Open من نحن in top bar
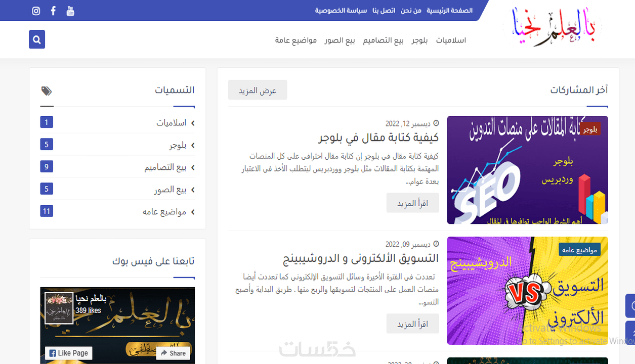635x364 pixels. pos(411,11)
